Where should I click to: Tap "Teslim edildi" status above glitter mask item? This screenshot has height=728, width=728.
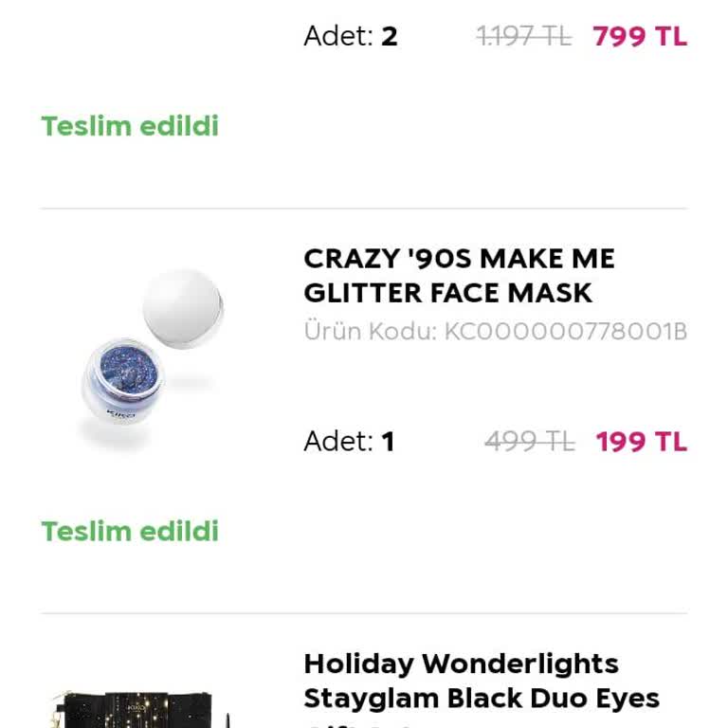click(130, 126)
